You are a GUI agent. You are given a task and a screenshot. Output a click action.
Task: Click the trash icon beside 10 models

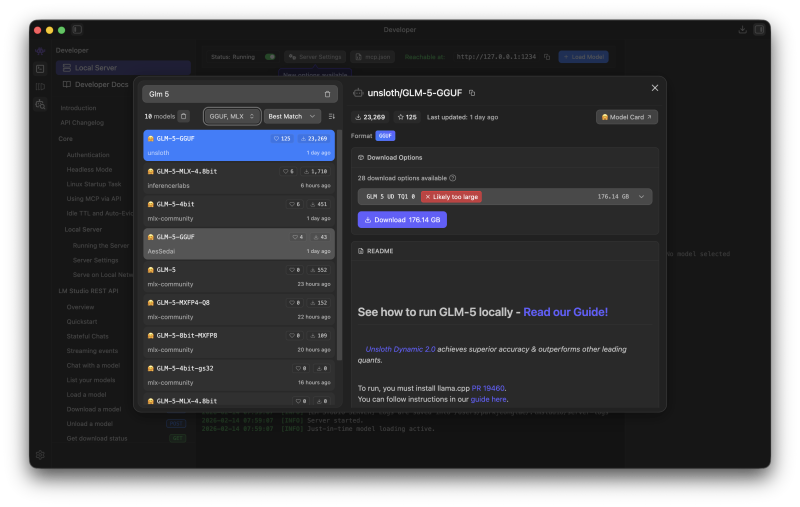tap(183, 116)
